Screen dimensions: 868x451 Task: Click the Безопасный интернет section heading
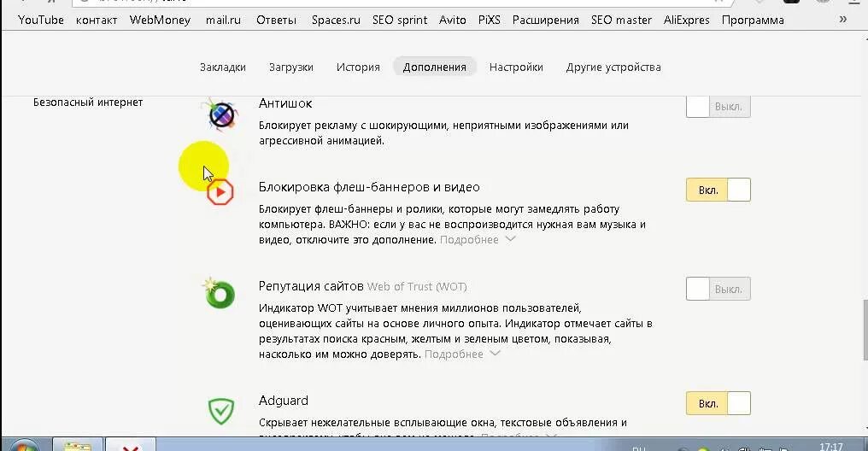(x=88, y=102)
